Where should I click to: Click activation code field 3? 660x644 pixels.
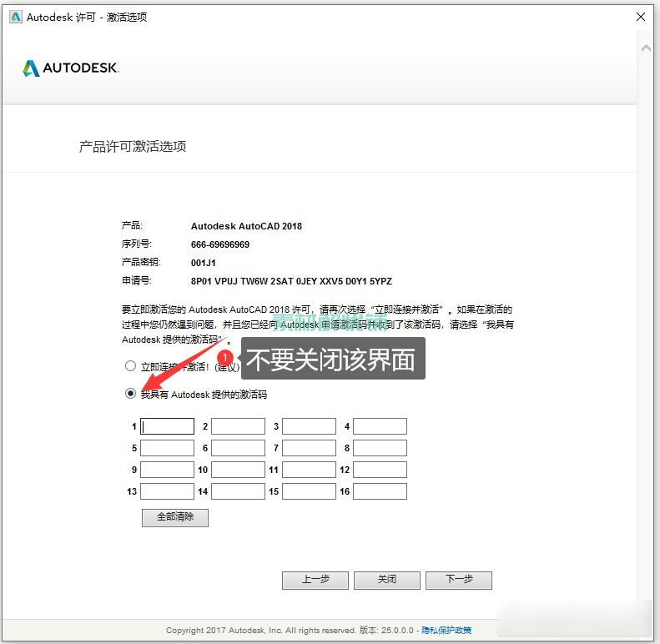[309, 426]
